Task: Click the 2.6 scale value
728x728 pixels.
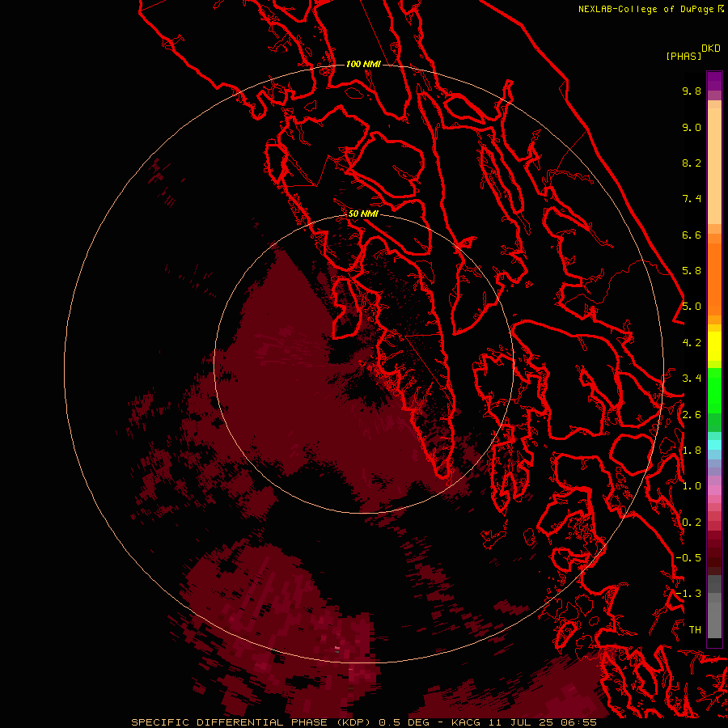Action: coord(692,415)
